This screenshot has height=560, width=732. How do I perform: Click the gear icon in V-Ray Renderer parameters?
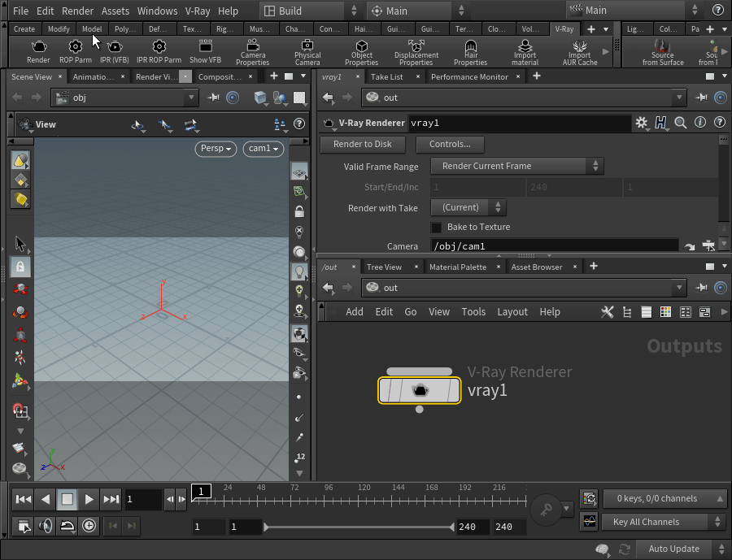(642, 123)
